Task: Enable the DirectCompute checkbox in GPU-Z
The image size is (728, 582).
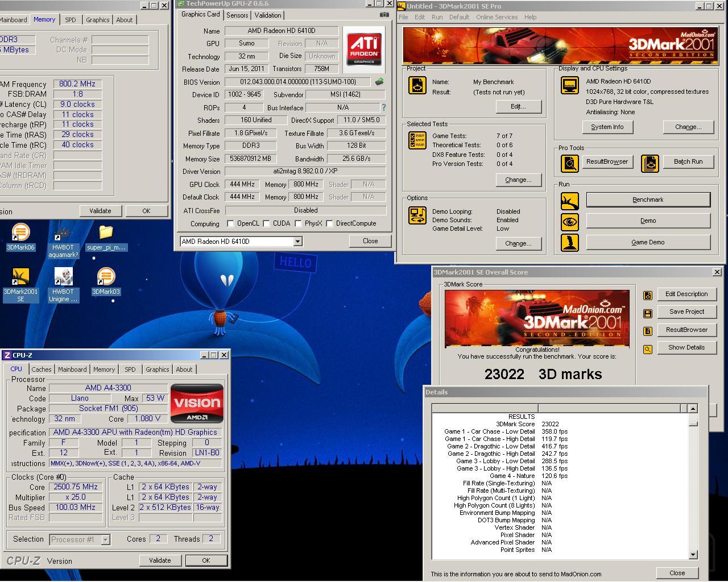Action: (329, 223)
